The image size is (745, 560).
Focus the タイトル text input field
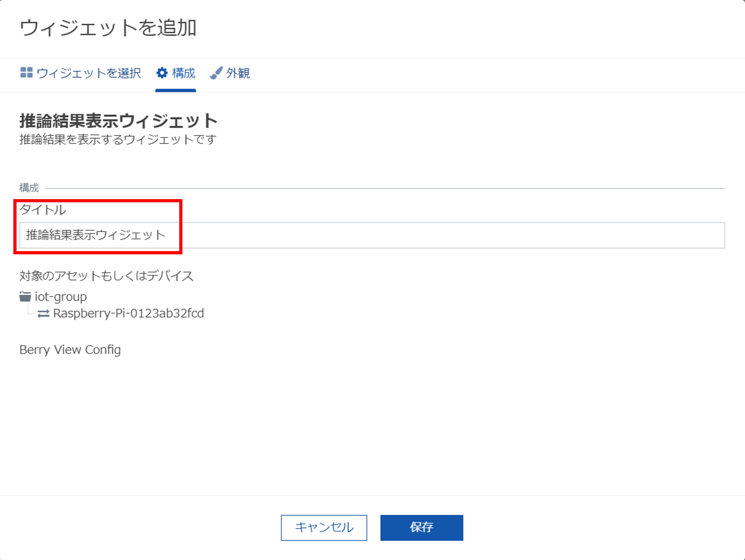coord(372,235)
